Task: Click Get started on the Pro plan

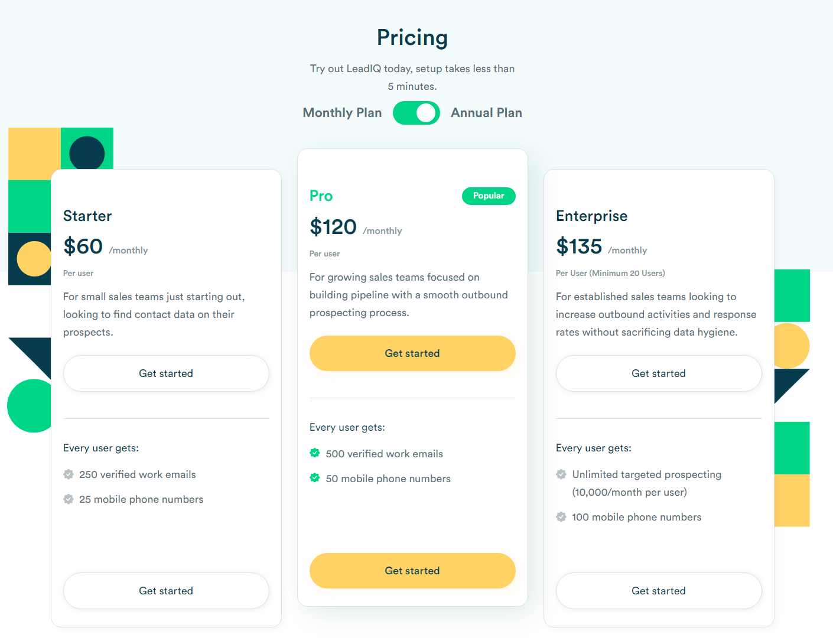Action: (x=412, y=353)
